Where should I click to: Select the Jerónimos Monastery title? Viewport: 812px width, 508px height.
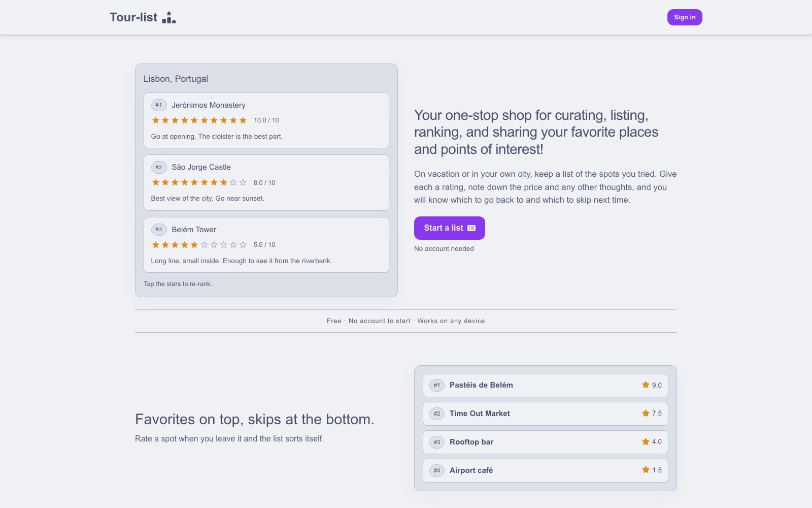(209, 105)
